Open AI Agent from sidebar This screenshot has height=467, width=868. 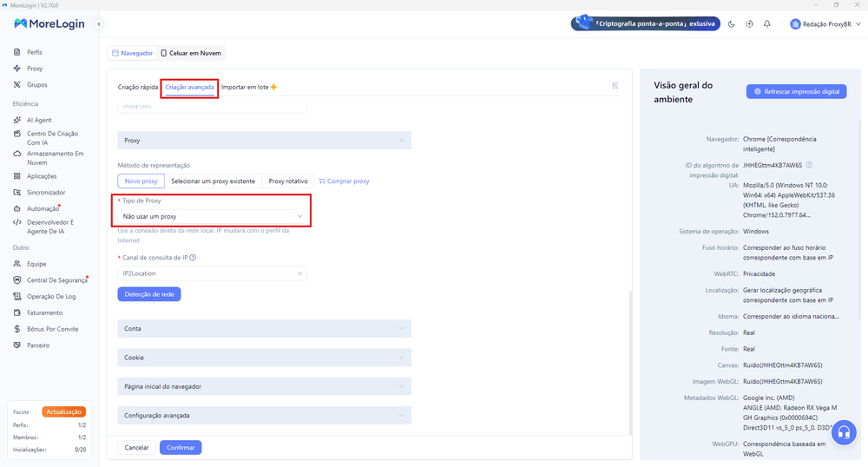point(39,120)
